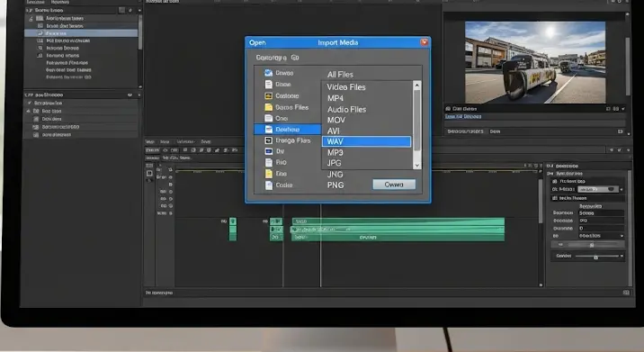644x352 pixels.
Task: Open the underlined link below the preview
Action: 463,116
